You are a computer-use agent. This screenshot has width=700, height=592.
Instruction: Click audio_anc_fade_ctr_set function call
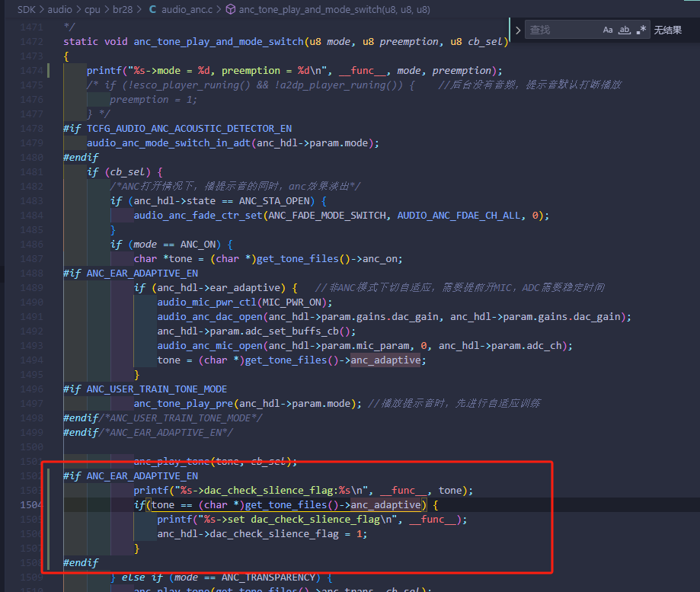[x=198, y=216]
